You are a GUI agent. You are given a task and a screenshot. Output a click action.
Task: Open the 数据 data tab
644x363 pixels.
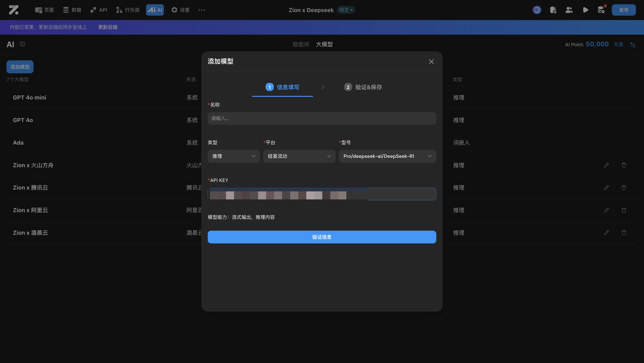point(72,10)
